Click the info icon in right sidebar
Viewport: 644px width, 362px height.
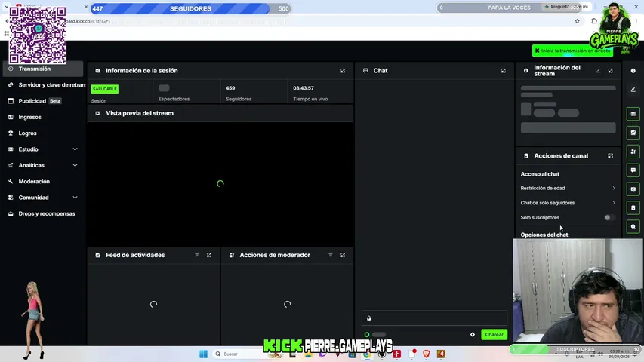(633, 71)
